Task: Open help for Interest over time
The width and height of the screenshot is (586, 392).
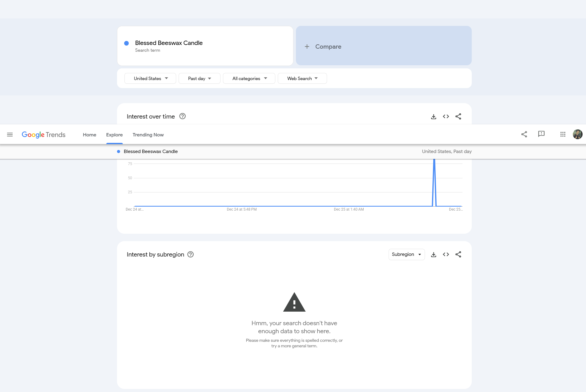Action: coord(183,116)
